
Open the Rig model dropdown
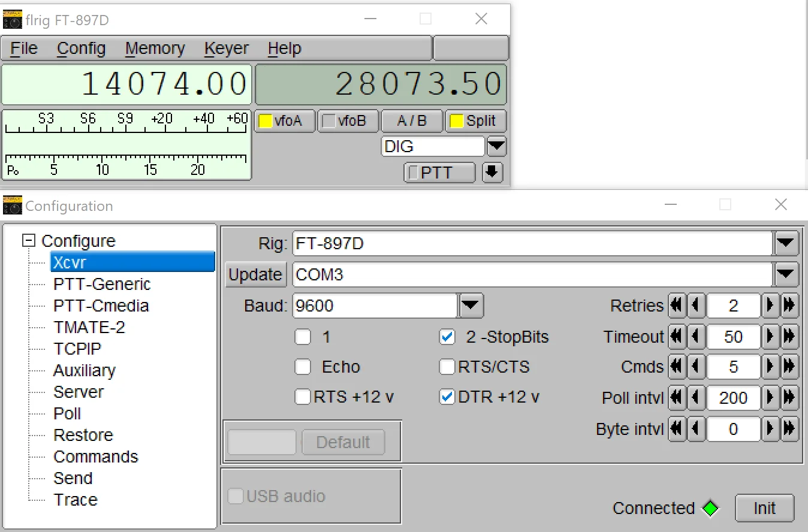pos(786,244)
